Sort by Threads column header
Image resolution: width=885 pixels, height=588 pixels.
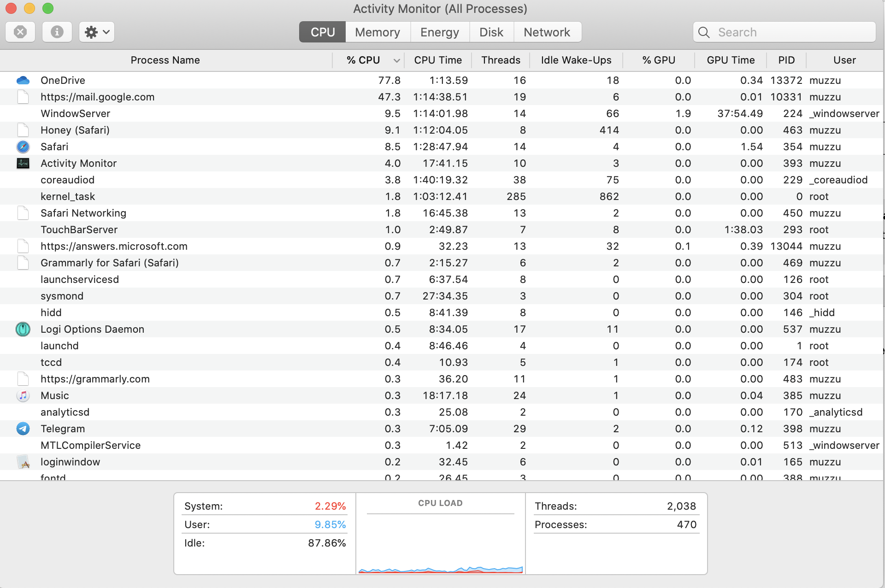coord(501,60)
